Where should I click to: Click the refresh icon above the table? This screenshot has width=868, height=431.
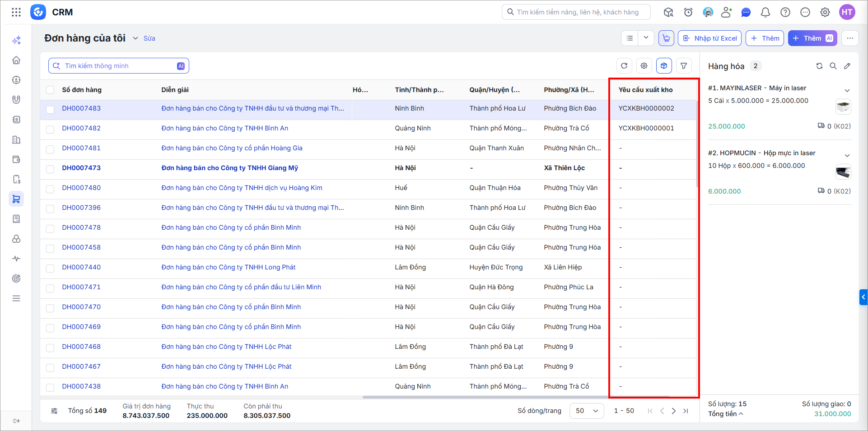624,66
